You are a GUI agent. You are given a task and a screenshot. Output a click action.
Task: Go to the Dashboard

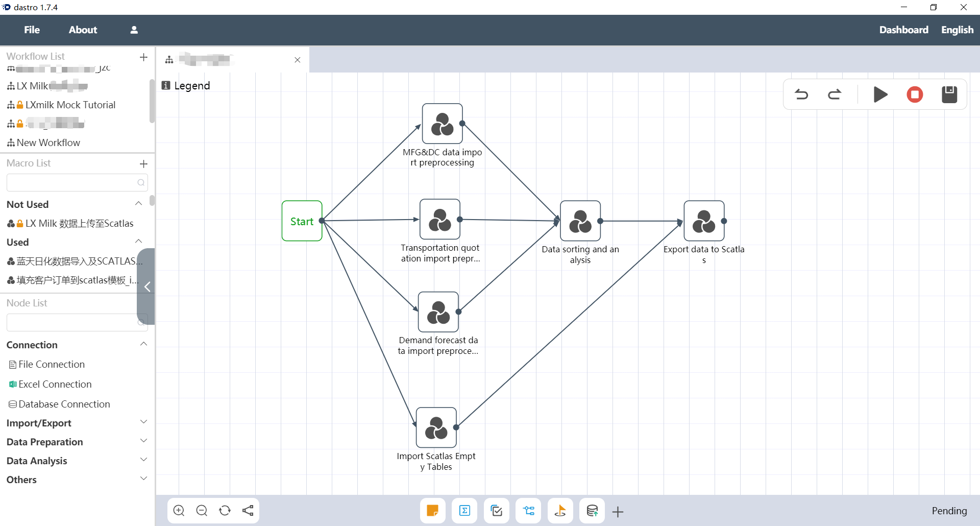903,30
